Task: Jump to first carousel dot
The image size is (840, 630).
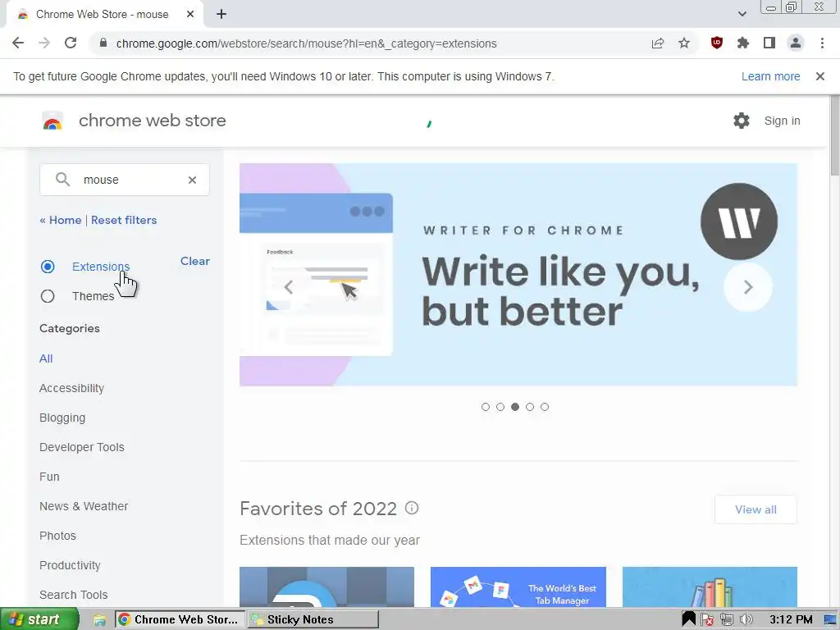Action: (486, 407)
